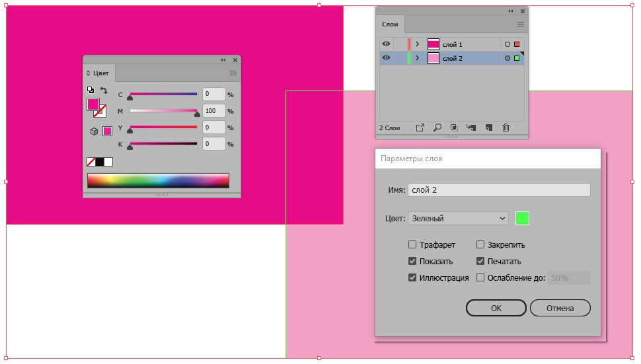Choose the black swatch above the spectrum

click(x=100, y=162)
